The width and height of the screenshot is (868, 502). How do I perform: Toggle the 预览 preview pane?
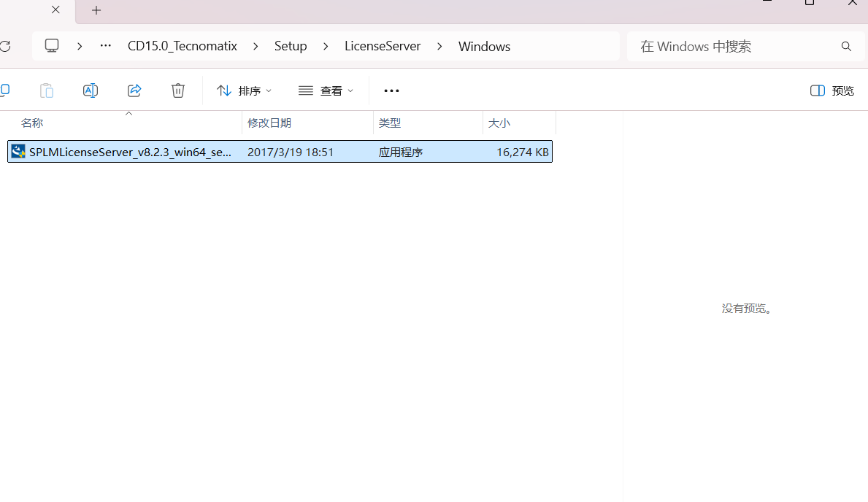(x=832, y=90)
